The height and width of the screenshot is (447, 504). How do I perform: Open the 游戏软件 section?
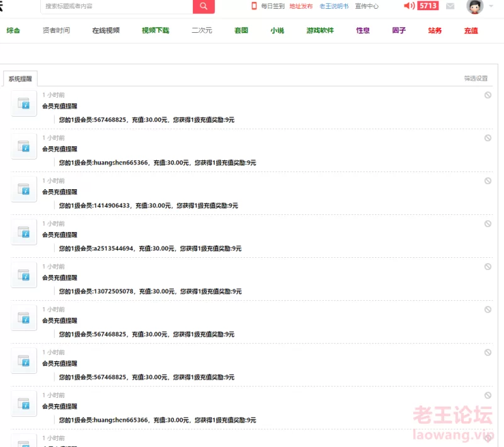click(x=320, y=30)
